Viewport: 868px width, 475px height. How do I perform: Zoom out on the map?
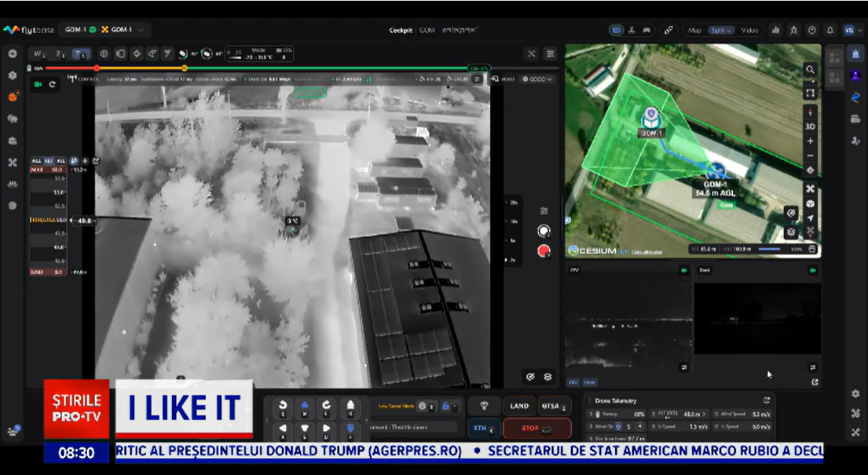[810, 155]
